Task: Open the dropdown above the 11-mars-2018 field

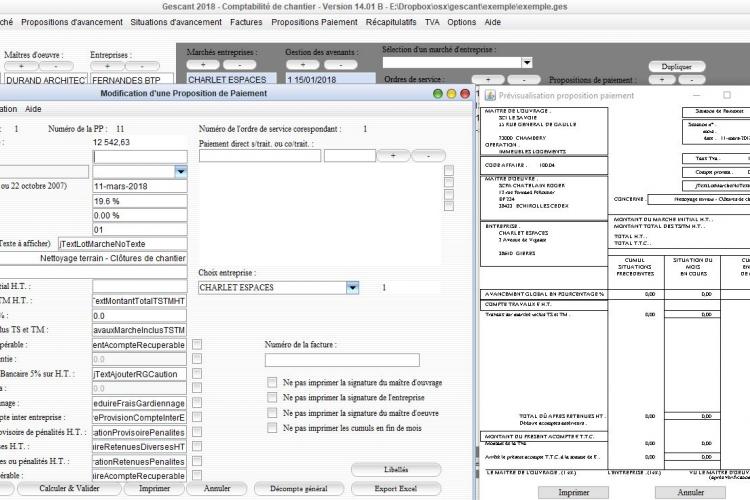Action: [x=181, y=171]
